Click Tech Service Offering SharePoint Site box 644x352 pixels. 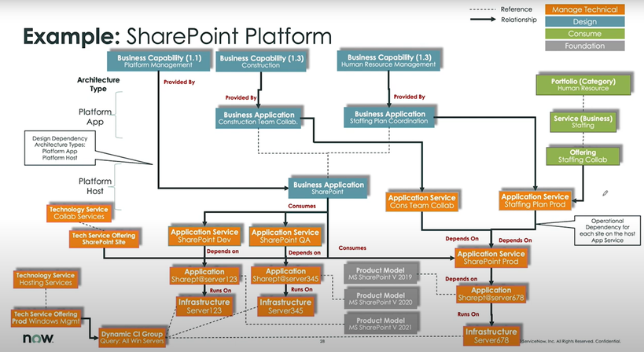(104, 239)
